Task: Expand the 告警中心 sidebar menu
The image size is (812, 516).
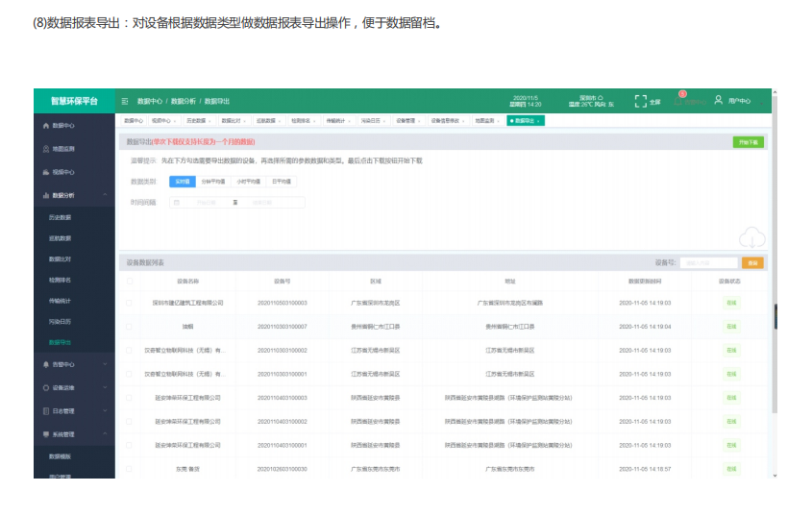Action: click(105, 364)
